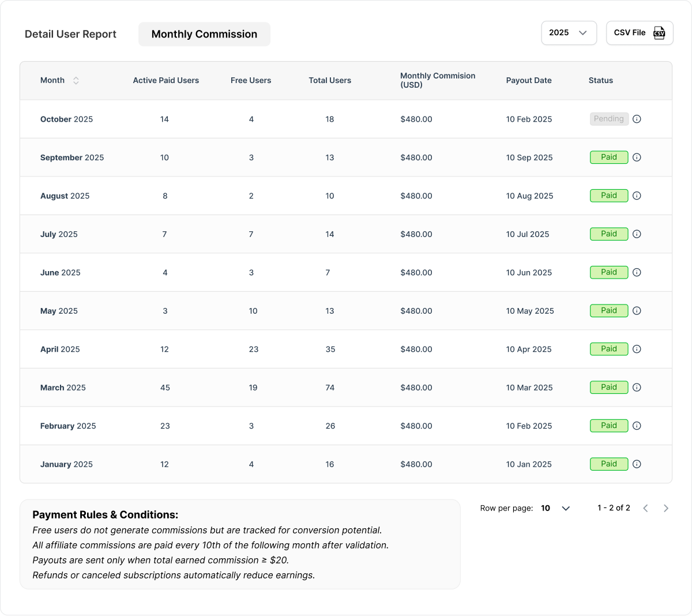Click the CSV file icon

click(x=659, y=33)
